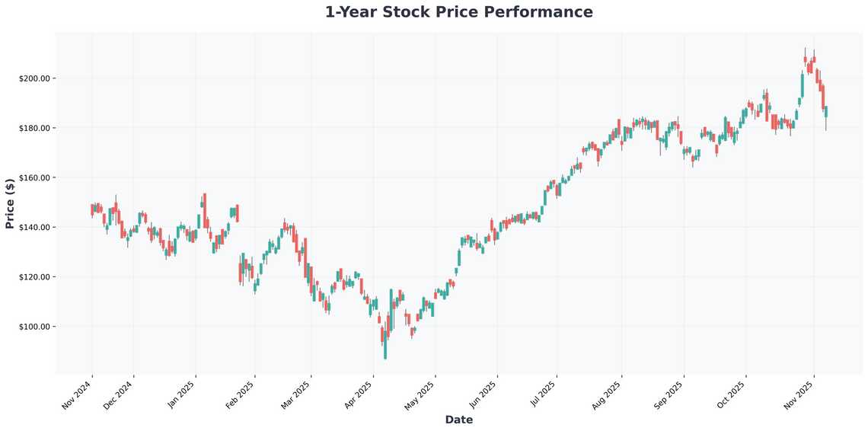This screenshot has width=868, height=431.
Task: Click the lowest green candlestick in April 2025
Action: click(x=385, y=343)
